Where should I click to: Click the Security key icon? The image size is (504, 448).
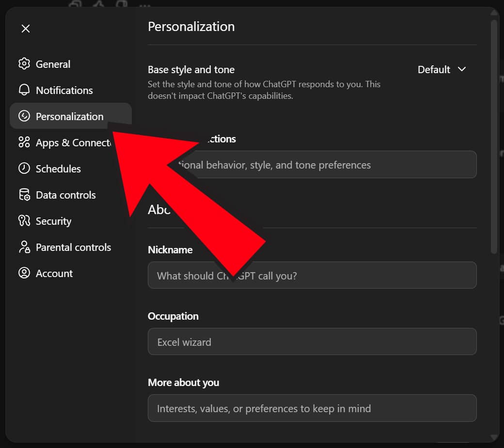[x=24, y=221]
